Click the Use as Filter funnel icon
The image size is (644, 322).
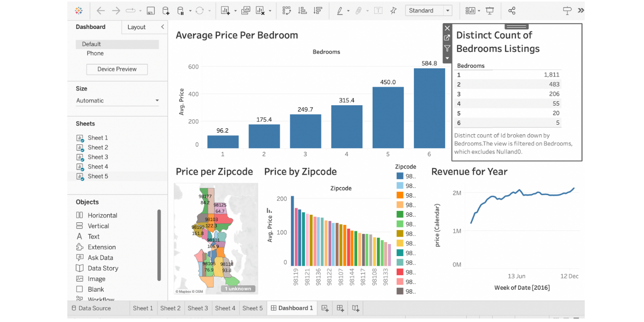[x=447, y=48]
